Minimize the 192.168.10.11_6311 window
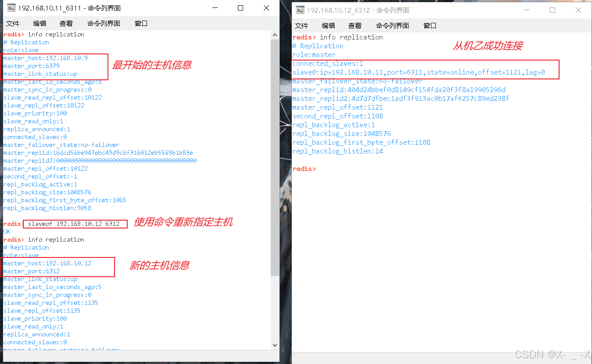Image resolution: width=592 pixels, height=364 pixels. (215, 8)
